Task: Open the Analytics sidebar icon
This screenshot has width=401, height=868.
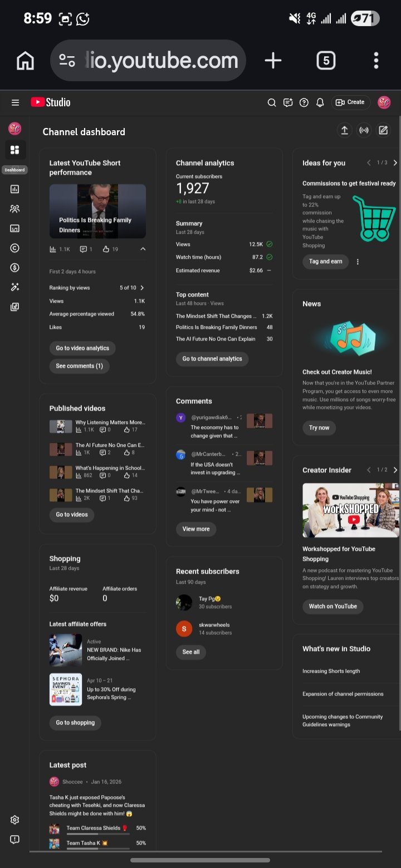Action: [x=15, y=189]
